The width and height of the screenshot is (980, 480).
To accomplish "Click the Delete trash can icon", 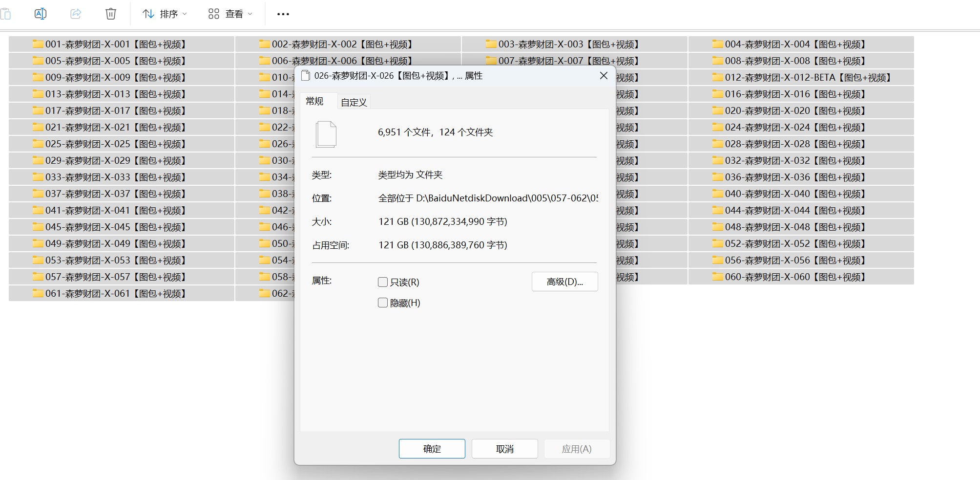I will click(x=111, y=14).
